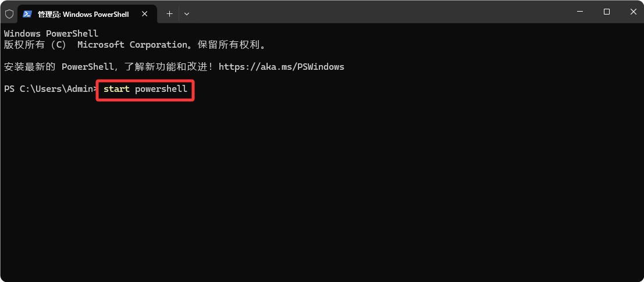
Task: Open the https://aka.ms/PSWindows link
Action: click(x=282, y=66)
